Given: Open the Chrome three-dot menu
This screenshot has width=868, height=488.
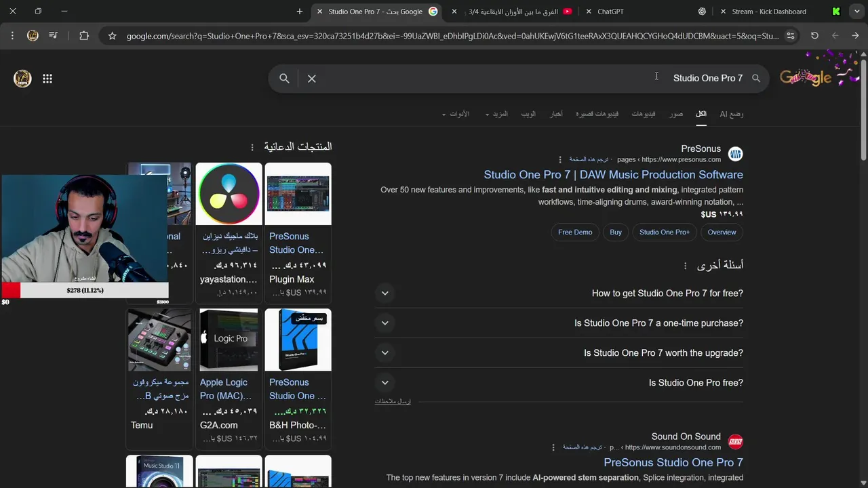Looking at the screenshot, I should [12, 36].
